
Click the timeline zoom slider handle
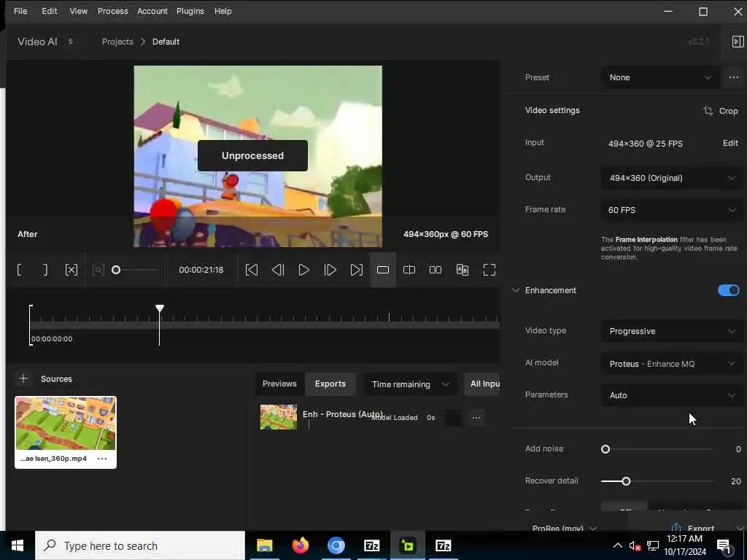(116, 270)
